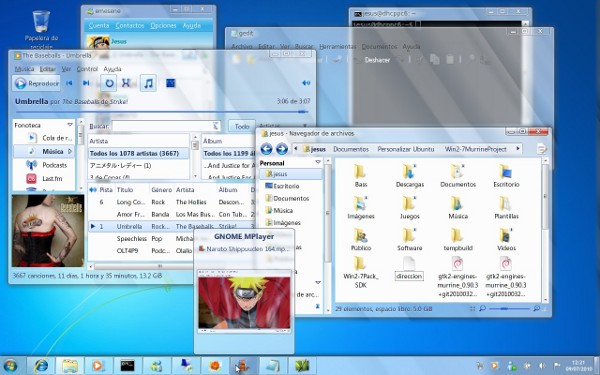Open the Control menu in Rhythmbox
The width and height of the screenshot is (600, 375).
coord(87,69)
